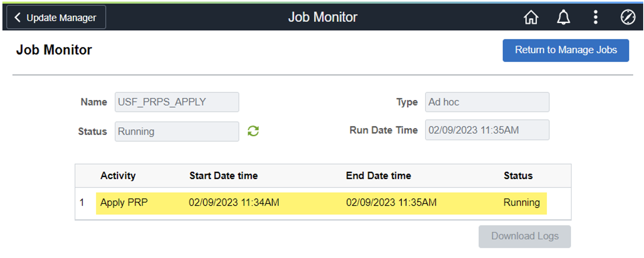Click the Job Monitor page heading
The width and height of the screenshot is (644, 258).
54,50
